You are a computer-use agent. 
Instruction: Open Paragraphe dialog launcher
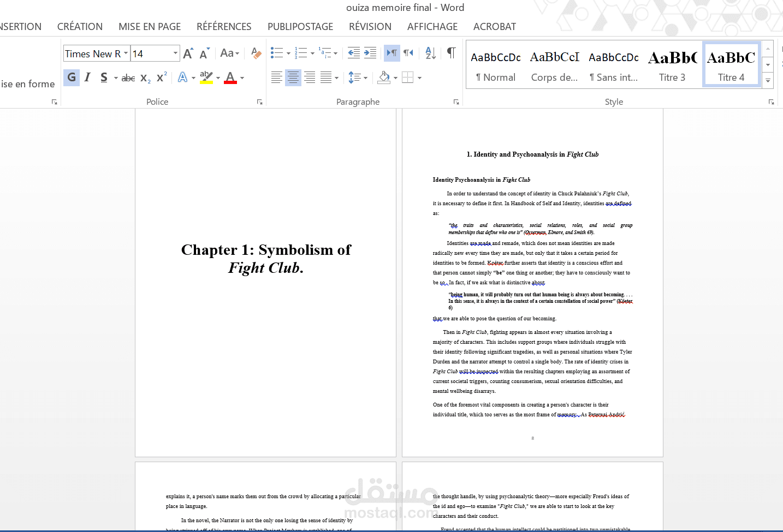coord(456,102)
